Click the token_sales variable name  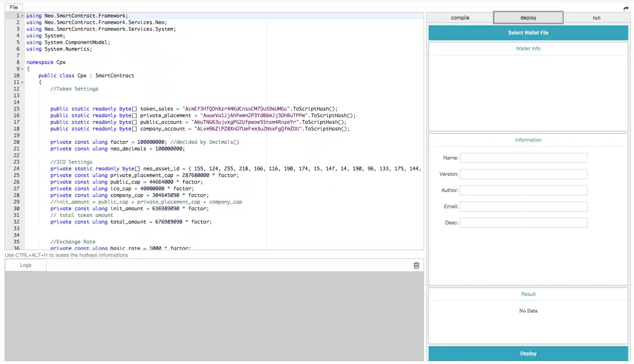coord(157,109)
